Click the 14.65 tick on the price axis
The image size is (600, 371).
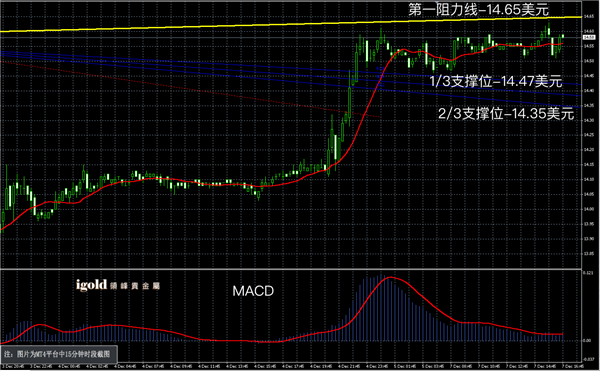point(589,16)
